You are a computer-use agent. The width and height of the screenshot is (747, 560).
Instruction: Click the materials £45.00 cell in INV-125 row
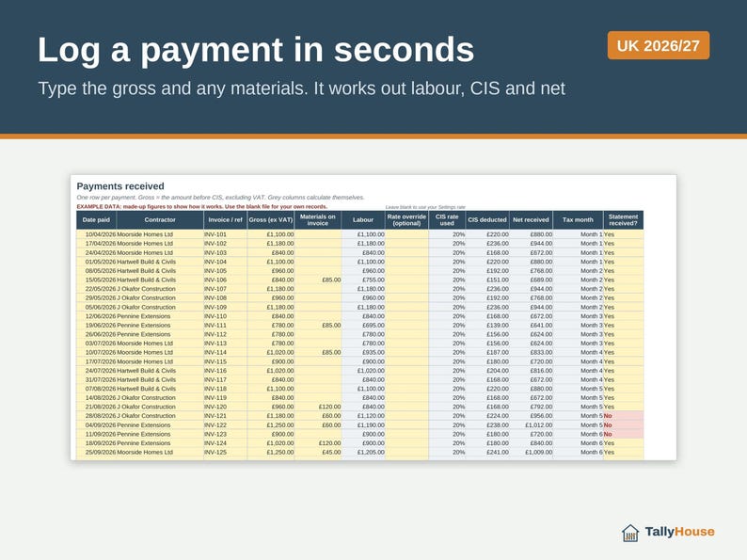click(x=318, y=452)
